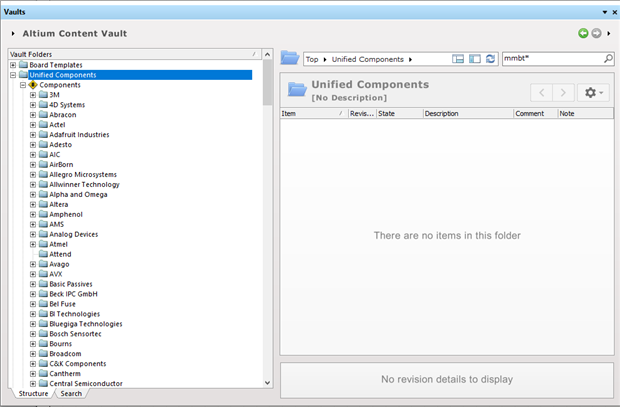This screenshot has height=407, width=620.
Task: Collapse the Unified Components folder
Action: (13, 75)
